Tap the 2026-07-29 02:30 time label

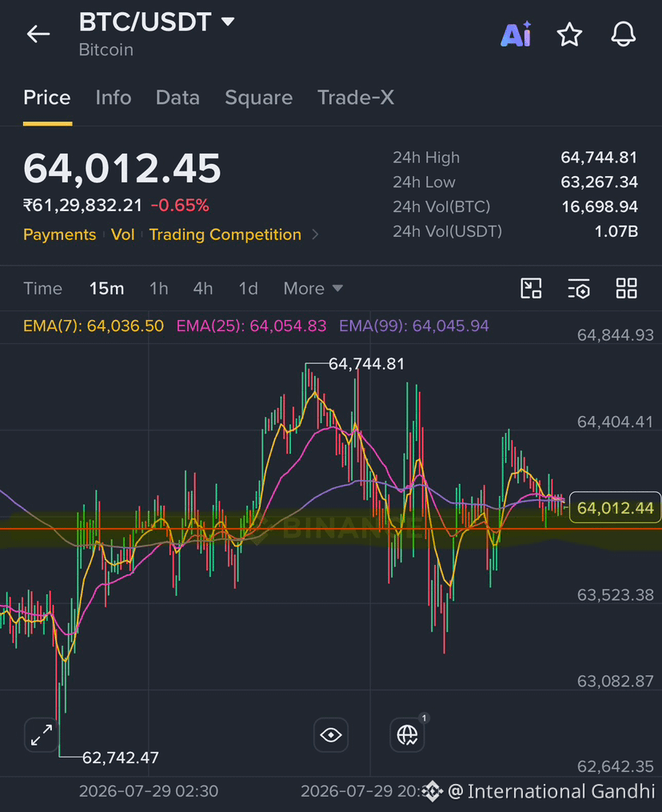149,791
